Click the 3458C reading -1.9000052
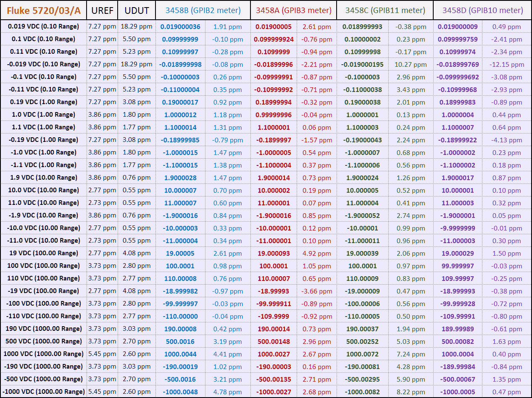Image resolution: width=532 pixels, height=398 pixels. click(362, 216)
